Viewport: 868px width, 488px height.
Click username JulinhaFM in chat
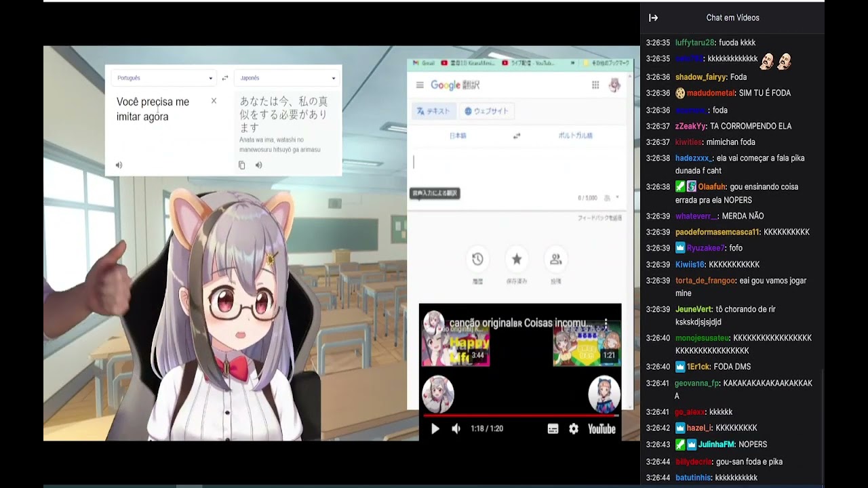pos(717,445)
